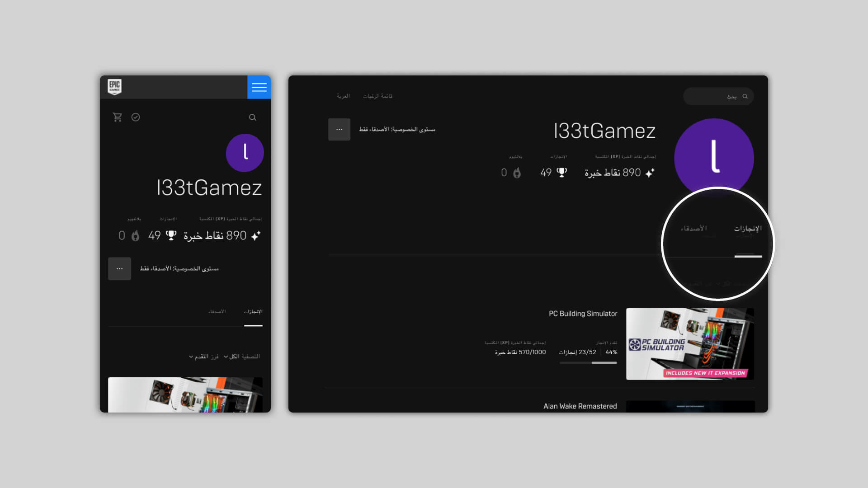Click the Epic Games logo in mobile view
Viewport: 868px width, 488px height.
[x=114, y=87]
